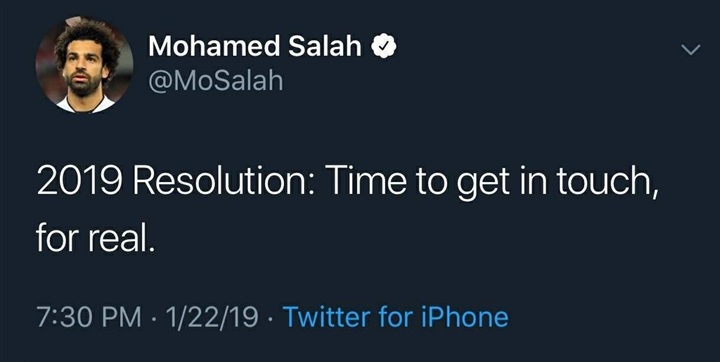Click the word "Resolution:" in the tweet
720x362 pixels.
(224, 182)
